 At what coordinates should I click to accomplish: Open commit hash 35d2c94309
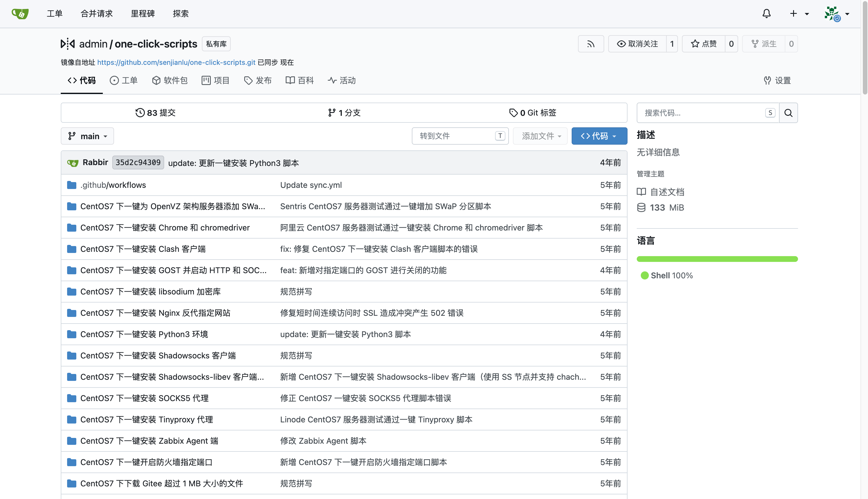[138, 162]
